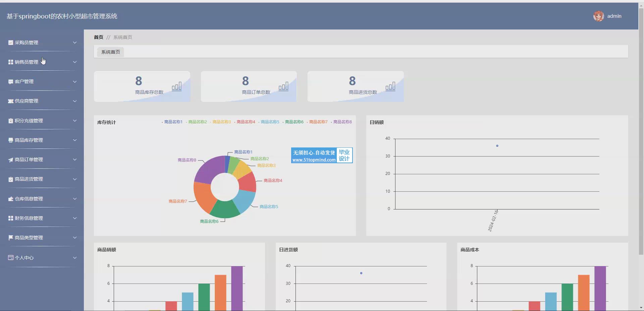Viewport: 644px width, 311px height.
Task: Toggle legend item 商品名称8
Action: tap(341, 122)
